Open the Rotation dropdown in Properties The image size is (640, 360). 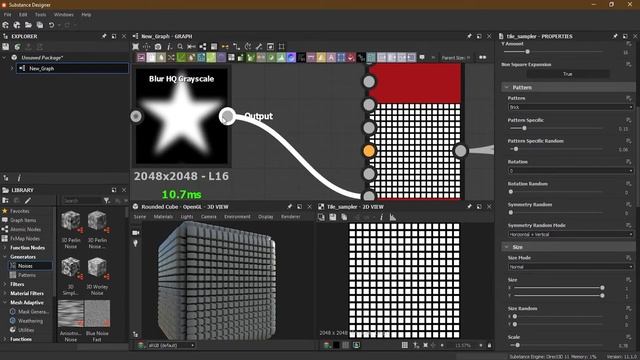pos(570,171)
